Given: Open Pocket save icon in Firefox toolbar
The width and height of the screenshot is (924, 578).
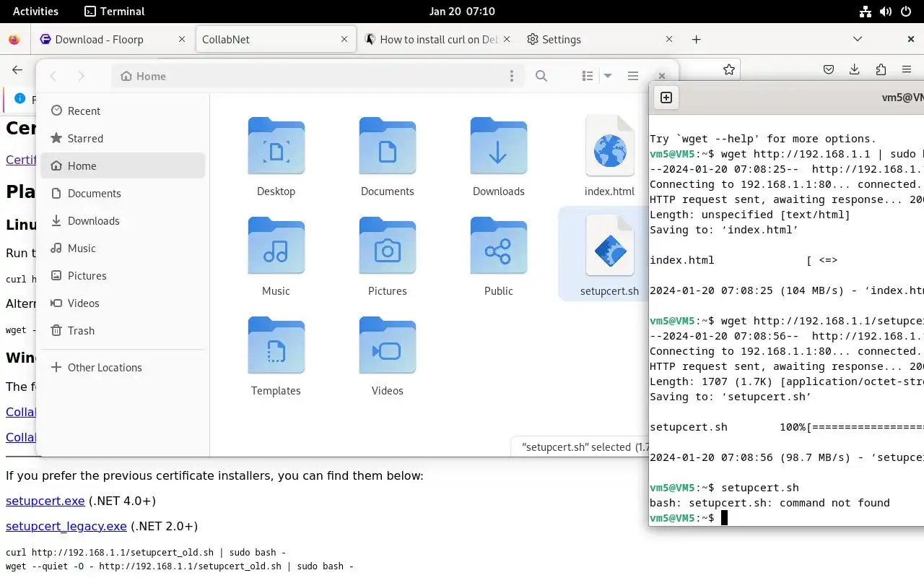Looking at the screenshot, I should coord(829,69).
